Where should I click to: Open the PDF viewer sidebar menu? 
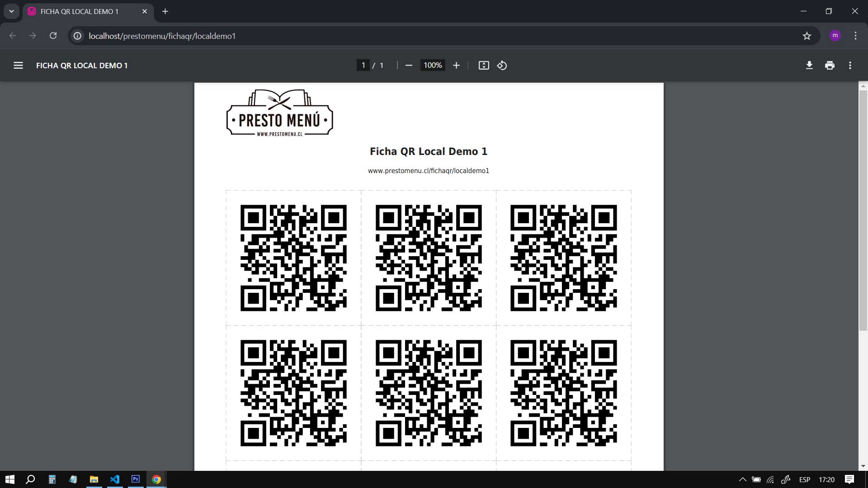(18, 66)
